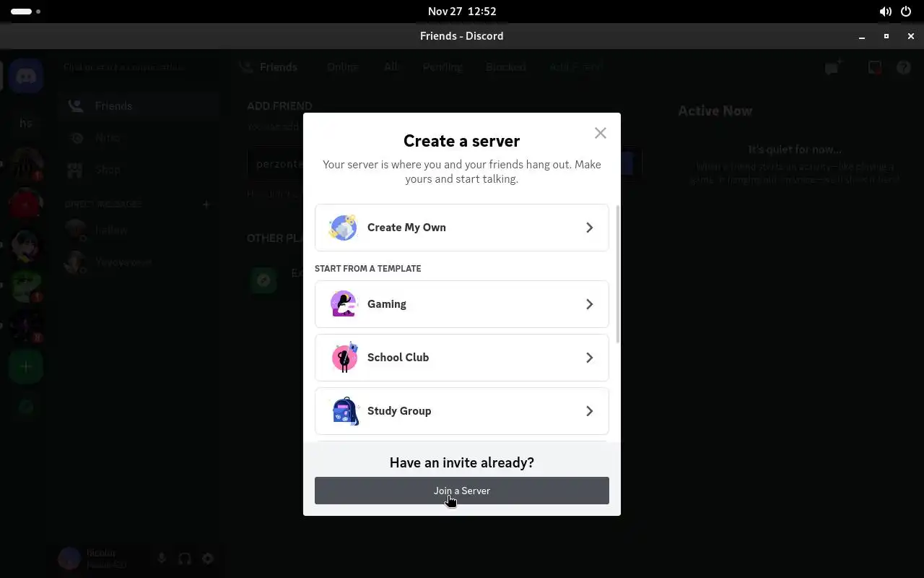Open the Create My Own chevron arrow
The image size is (924, 578).
click(x=589, y=228)
